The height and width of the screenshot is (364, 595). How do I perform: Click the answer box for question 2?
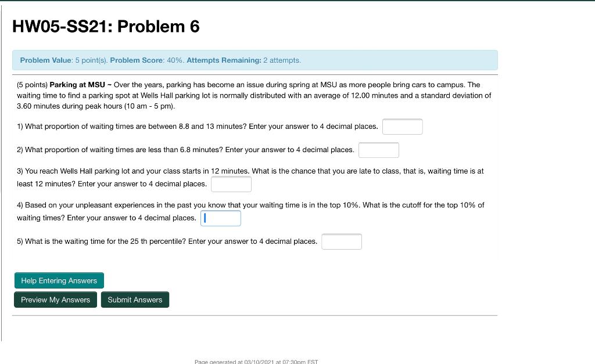point(378,149)
